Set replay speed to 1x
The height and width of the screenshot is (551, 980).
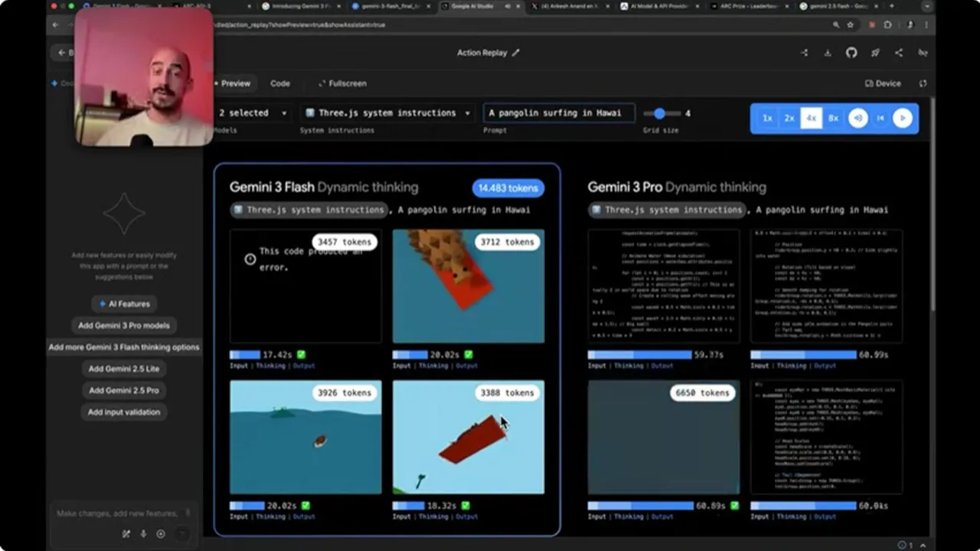767,119
